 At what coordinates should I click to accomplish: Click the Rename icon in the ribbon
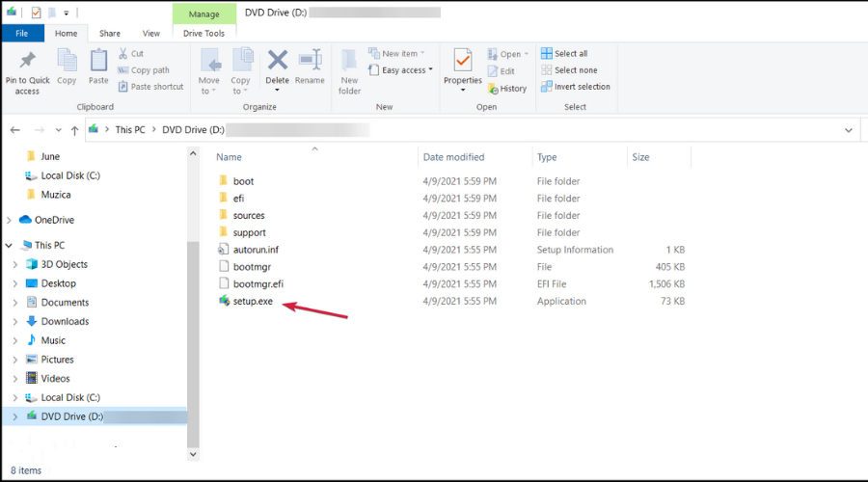click(310, 64)
